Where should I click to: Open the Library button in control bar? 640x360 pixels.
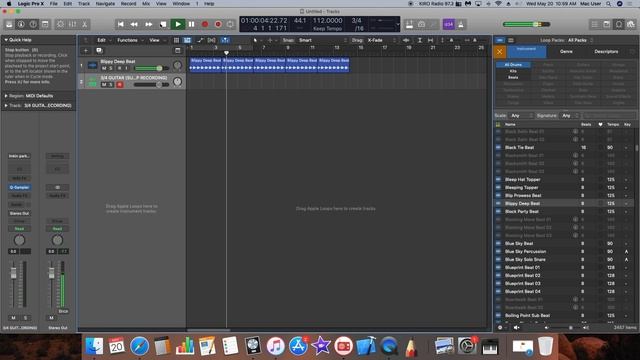9,24
